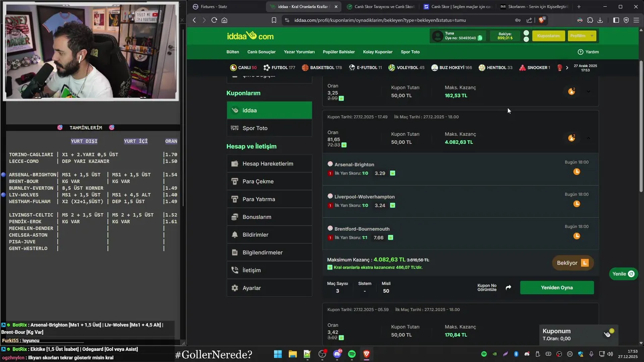Open the Kolay Kuponlar menu item
The image size is (644, 362).
coord(378,52)
